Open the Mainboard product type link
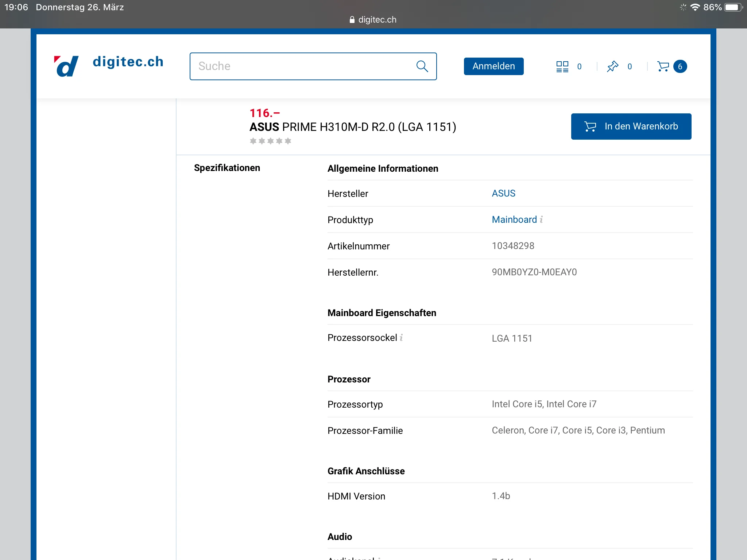 click(x=514, y=219)
